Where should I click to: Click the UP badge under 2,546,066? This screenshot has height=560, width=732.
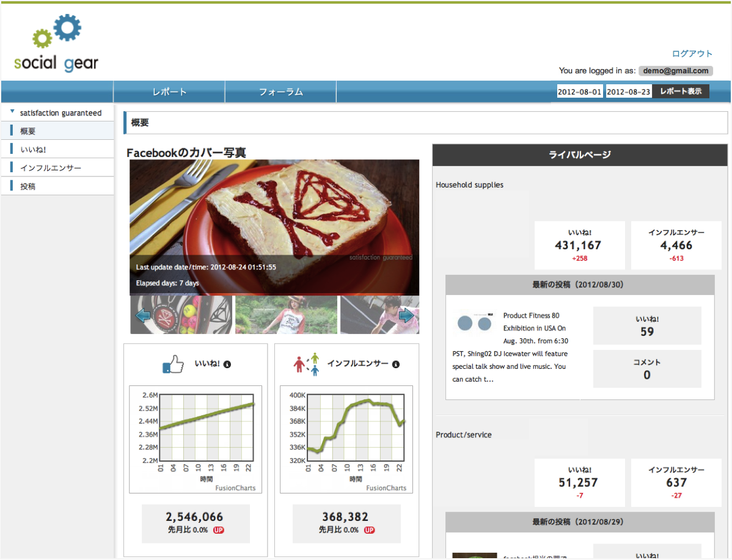coord(219,530)
